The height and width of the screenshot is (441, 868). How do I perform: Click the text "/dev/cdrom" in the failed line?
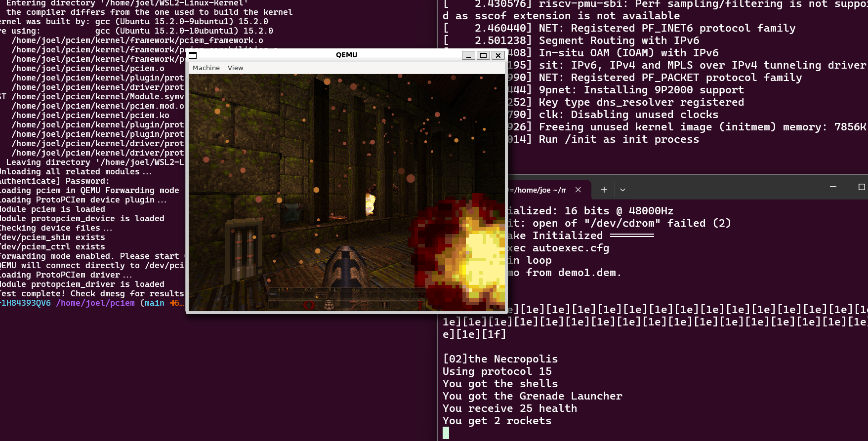(x=622, y=223)
